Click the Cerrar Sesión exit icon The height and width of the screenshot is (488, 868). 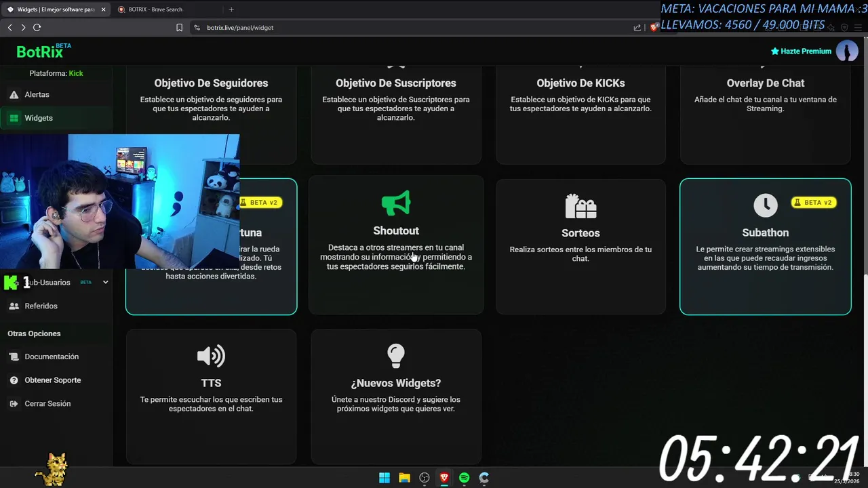pos(14,404)
